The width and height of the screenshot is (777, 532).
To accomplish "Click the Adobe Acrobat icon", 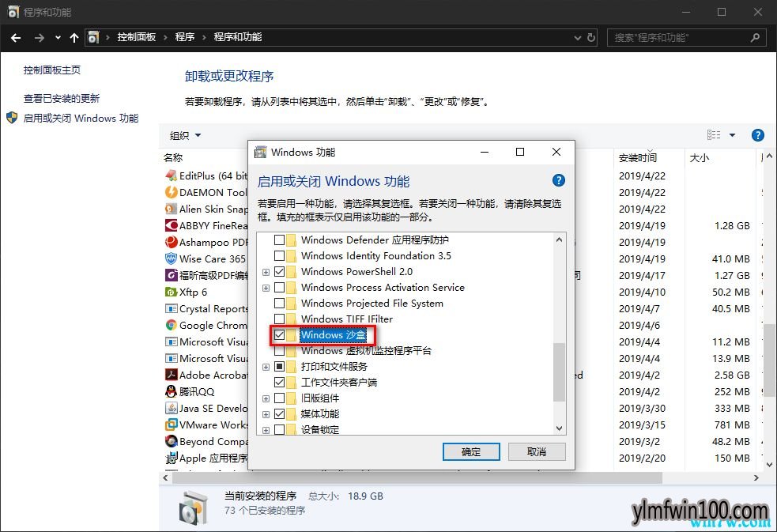I will coord(171,375).
